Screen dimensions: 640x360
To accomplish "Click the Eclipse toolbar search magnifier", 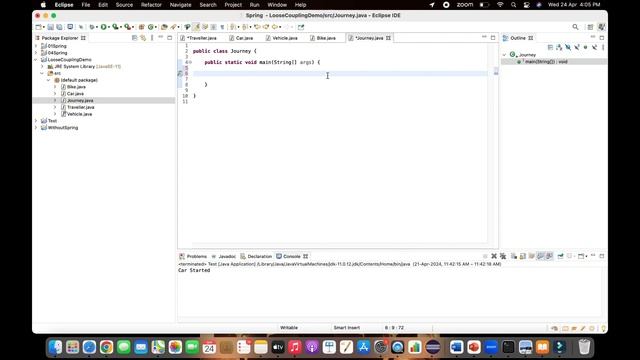I will pos(575,27).
